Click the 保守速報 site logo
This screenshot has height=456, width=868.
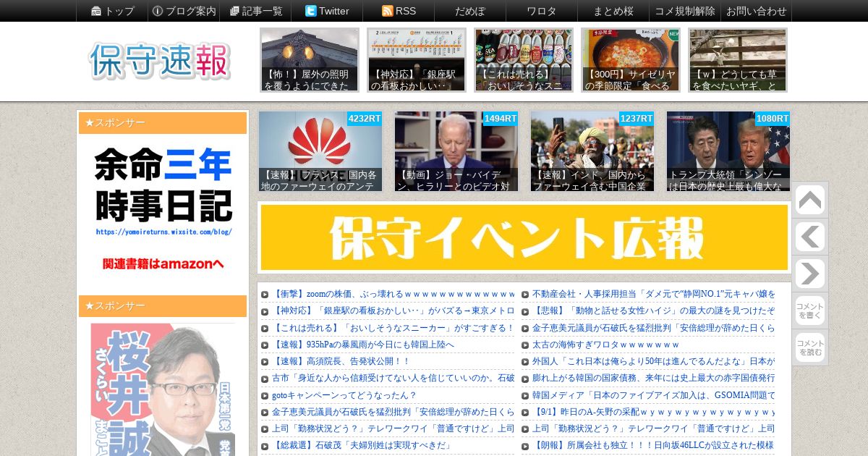[160, 61]
